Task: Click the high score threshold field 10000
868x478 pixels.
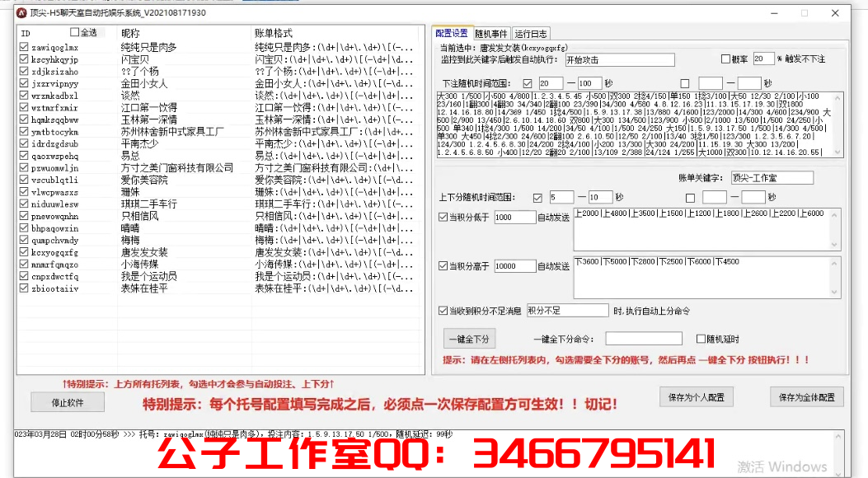Action: (515, 266)
